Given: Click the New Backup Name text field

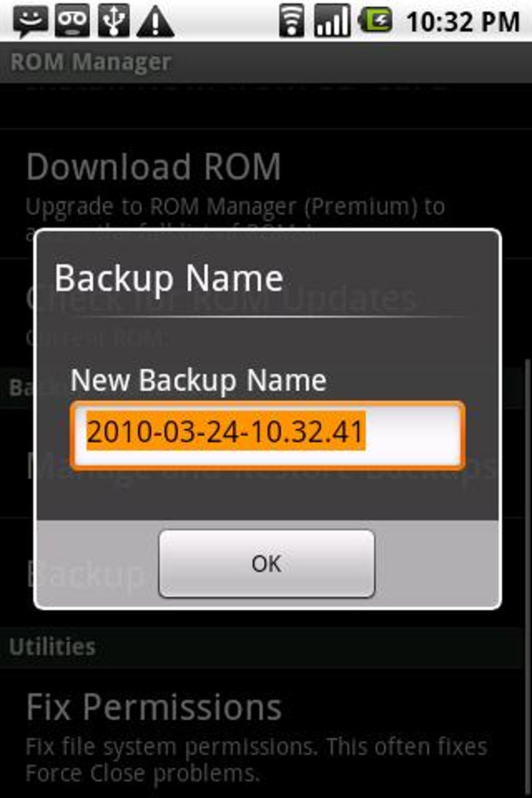Looking at the screenshot, I should click(267, 435).
